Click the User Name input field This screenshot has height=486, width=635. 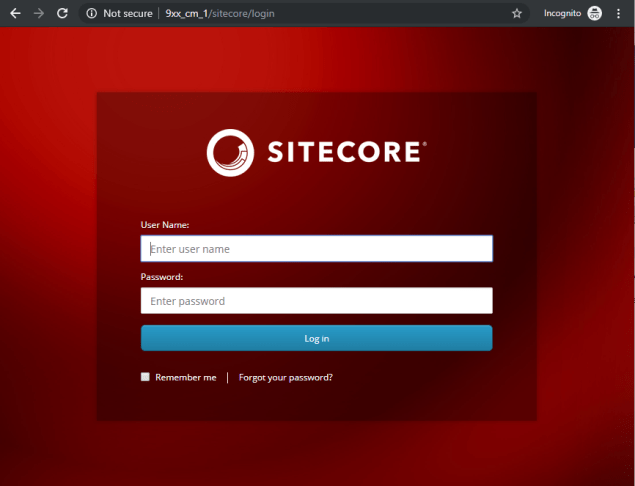tap(317, 249)
